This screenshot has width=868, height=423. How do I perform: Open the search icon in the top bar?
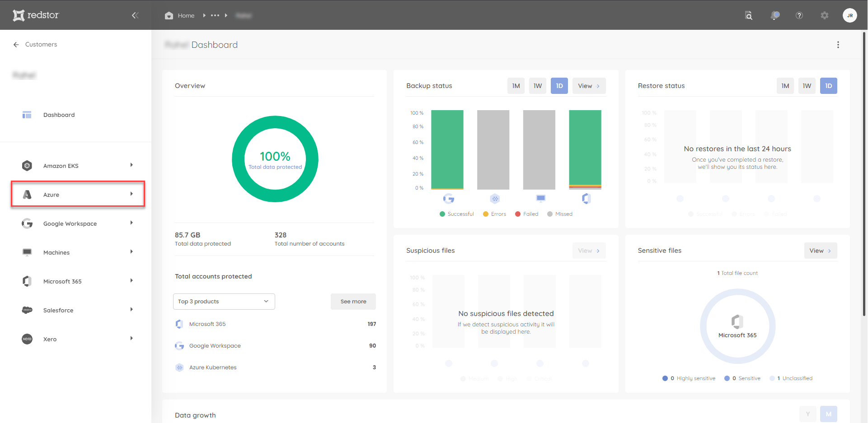click(x=749, y=15)
